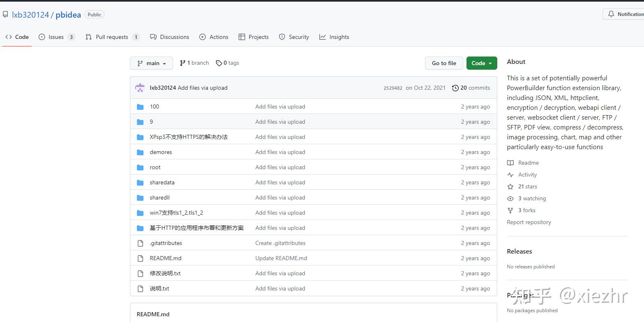The height and width of the screenshot is (322, 644).
Task: Click the Update README.md commit message
Action: pos(281,258)
